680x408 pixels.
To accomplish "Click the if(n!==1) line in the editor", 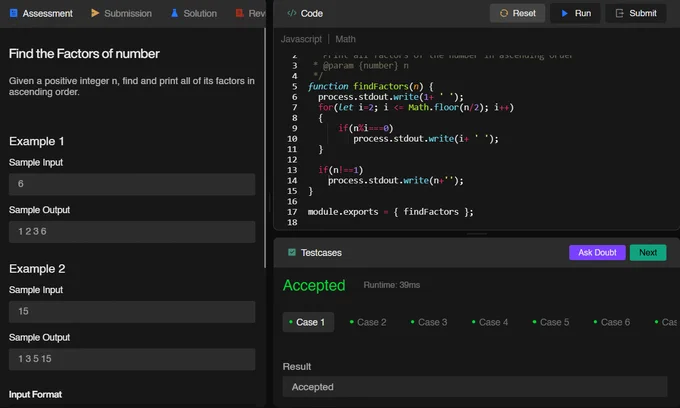I will [x=340, y=170].
